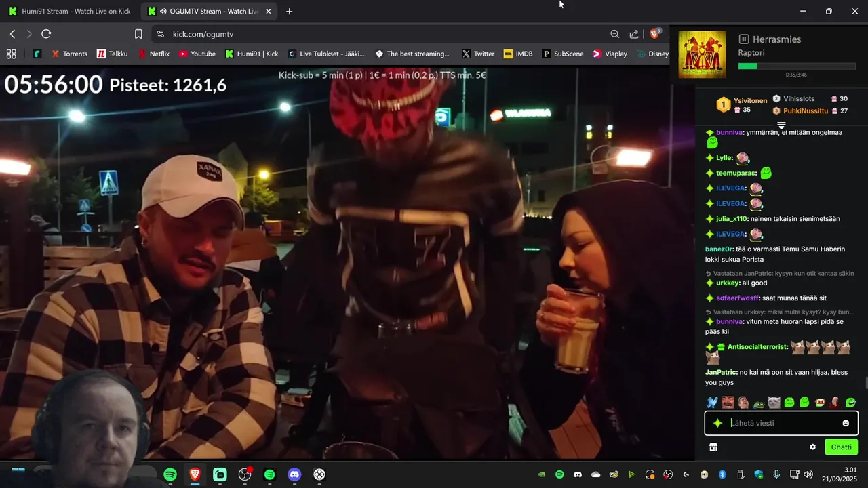Open site settings icon in address bar
868x488 pixels.
(160, 34)
